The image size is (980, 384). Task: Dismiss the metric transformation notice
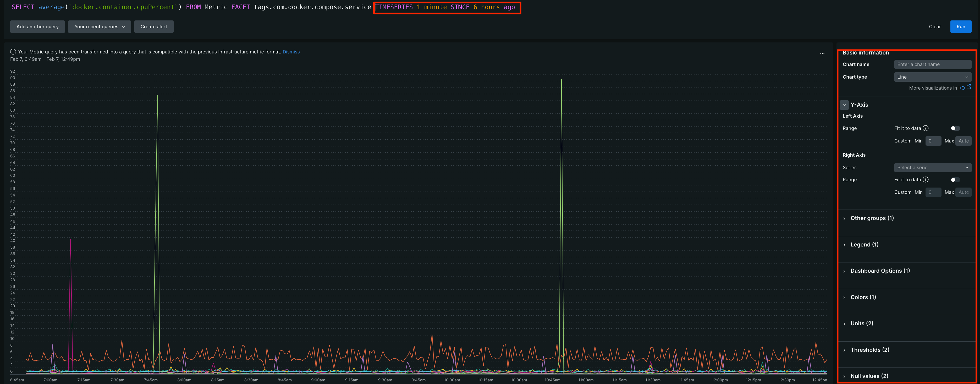pyautogui.click(x=291, y=52)
